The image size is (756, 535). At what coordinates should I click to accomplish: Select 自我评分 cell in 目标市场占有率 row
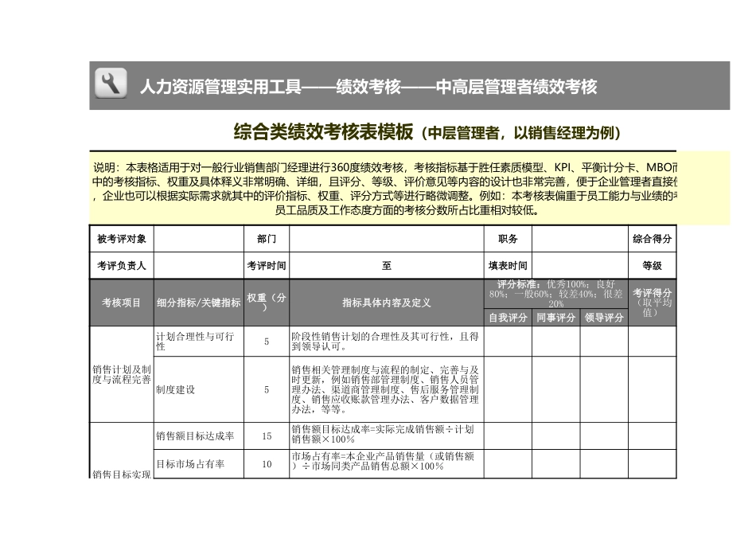508,463
